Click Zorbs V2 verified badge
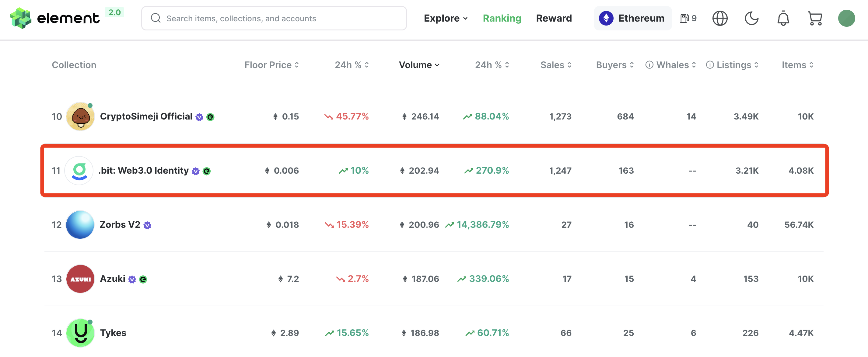Viewport: 868px width, 357px height. [x=147, y=225]
